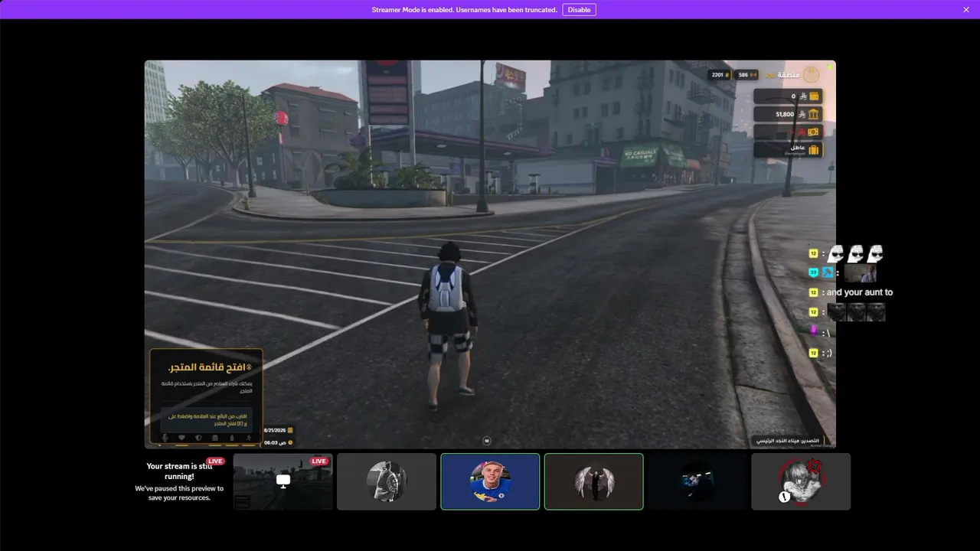Click the '8/21/2026' date text
The image size is (980, 551).
click(274, 430)
